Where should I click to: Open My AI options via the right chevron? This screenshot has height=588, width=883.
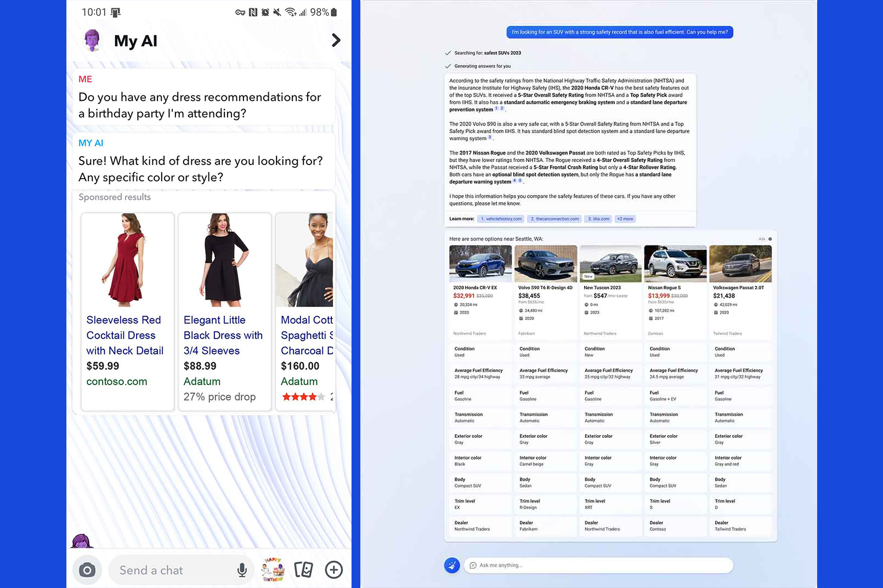pos(336,41)
